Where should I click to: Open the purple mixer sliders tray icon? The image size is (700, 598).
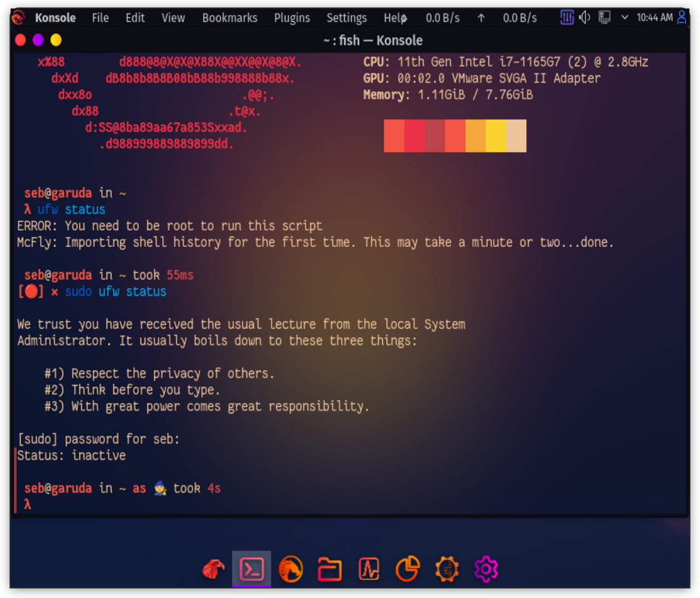[567, 18]
